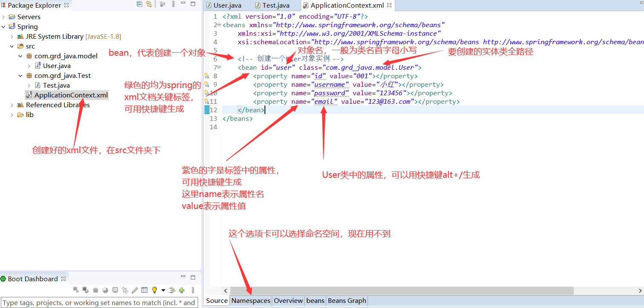Click the green plus icon in Boot Dashboard
644x308 pixels.
pyautogui.click(x=182, y=290)
